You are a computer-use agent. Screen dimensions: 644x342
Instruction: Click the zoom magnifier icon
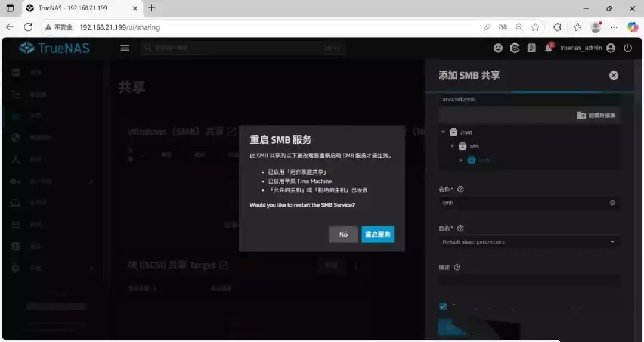[519, 27]
